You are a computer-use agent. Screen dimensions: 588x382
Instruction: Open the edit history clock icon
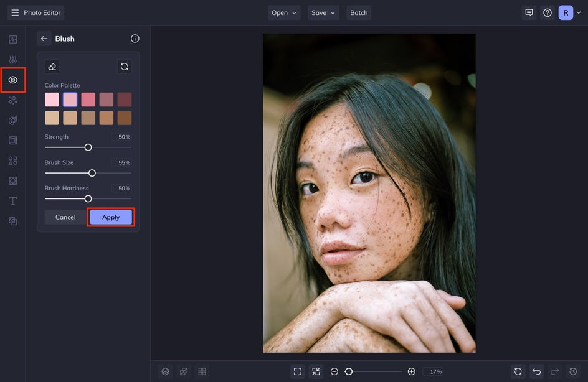tap(573, 371)
